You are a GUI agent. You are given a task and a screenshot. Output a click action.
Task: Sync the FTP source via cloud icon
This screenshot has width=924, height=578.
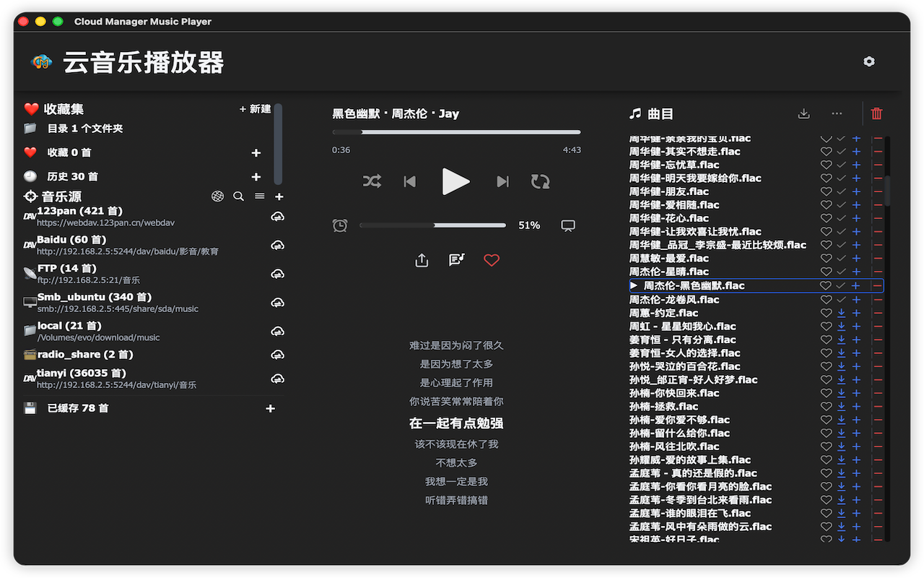277,274
